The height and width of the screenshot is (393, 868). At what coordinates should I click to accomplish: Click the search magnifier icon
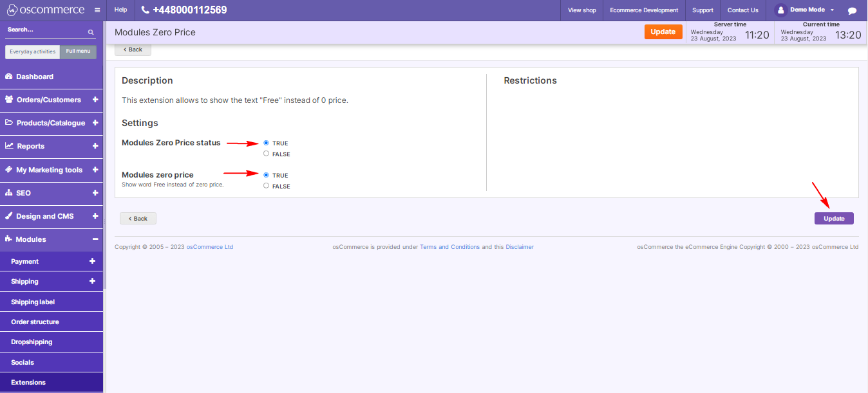click(x=91, y=32)
